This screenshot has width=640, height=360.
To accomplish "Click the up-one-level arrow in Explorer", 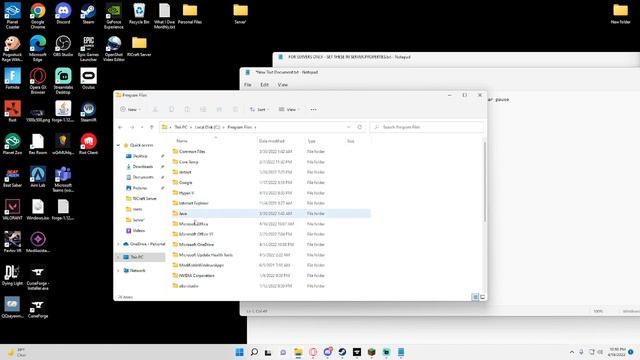I will point(152,127).
